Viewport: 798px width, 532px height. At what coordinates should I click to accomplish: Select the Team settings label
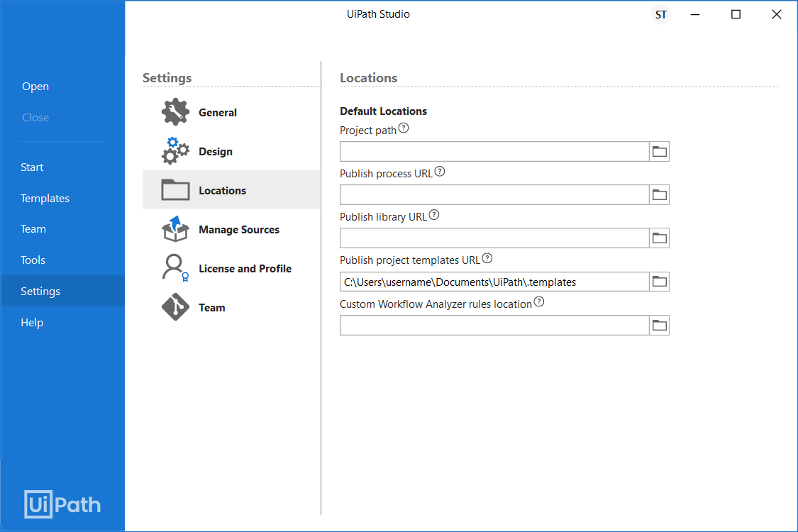point(211,307)
